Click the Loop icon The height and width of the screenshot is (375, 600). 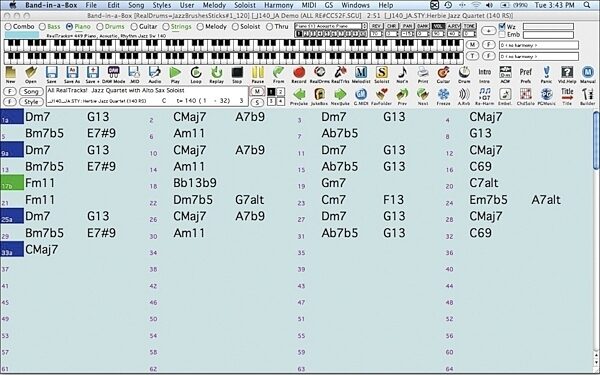click(x=196, y=74)
